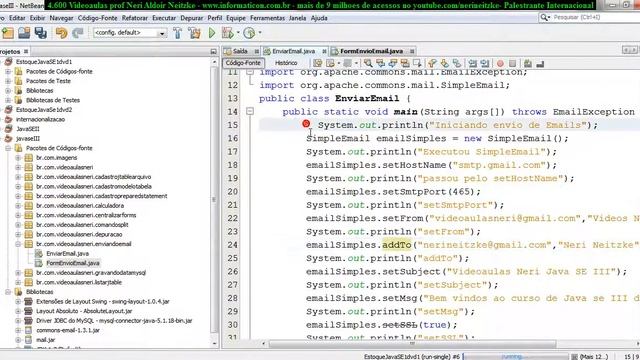Open the Debug Project dropdown arrow
640x360 pixels.
coord(238,33)
